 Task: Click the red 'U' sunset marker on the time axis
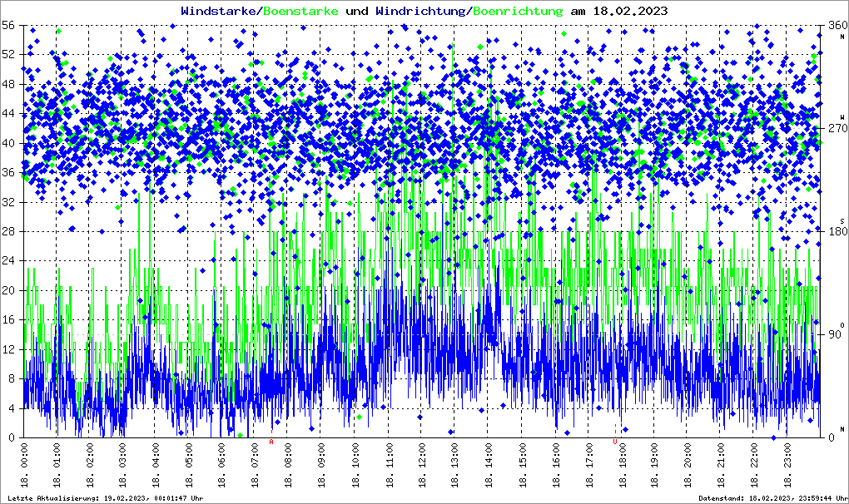coord(615,442)
